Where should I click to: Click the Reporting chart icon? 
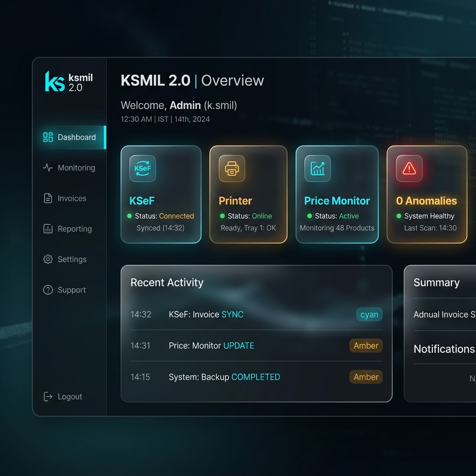click(x=48, y=229)
